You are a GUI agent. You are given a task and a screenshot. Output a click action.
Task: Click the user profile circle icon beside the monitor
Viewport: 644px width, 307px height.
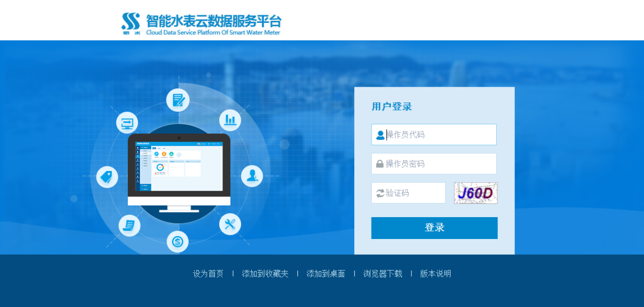point(252,176)
